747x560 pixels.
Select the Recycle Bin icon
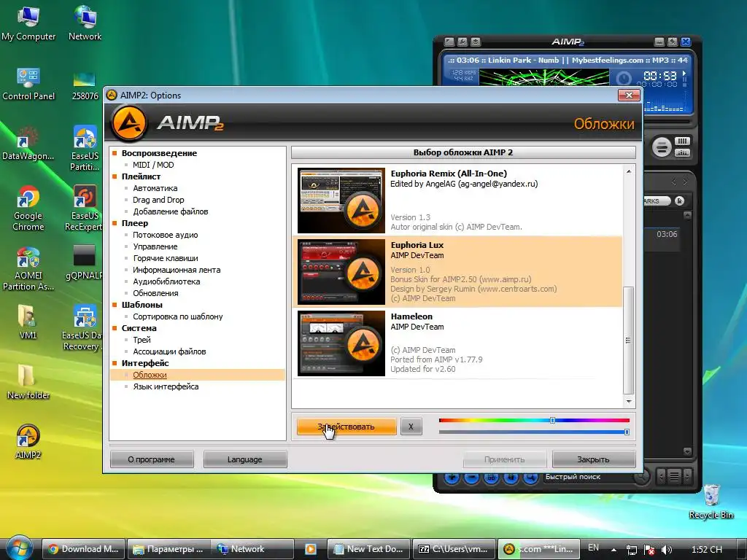[x=711, y=501]
